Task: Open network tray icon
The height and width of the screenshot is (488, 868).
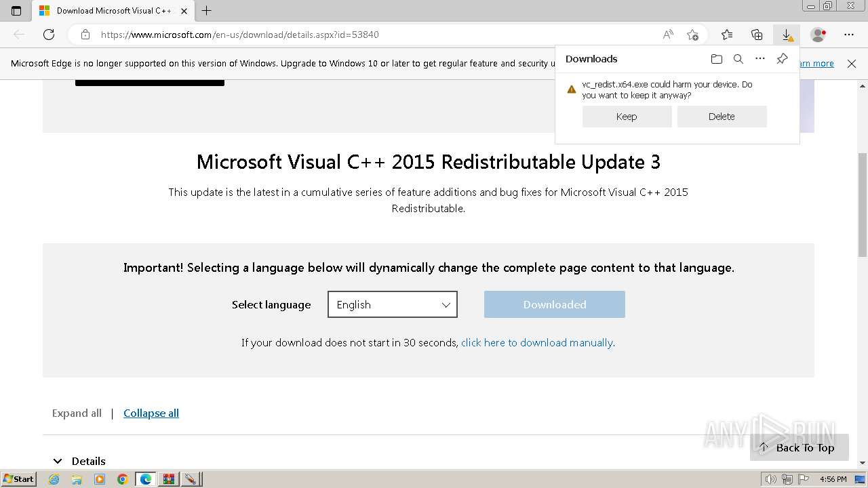Action: click(x=787, y=479)
